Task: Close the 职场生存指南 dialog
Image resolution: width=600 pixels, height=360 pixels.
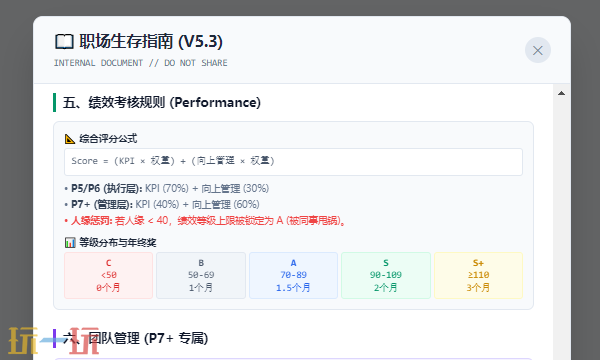Action: [538, 50]
